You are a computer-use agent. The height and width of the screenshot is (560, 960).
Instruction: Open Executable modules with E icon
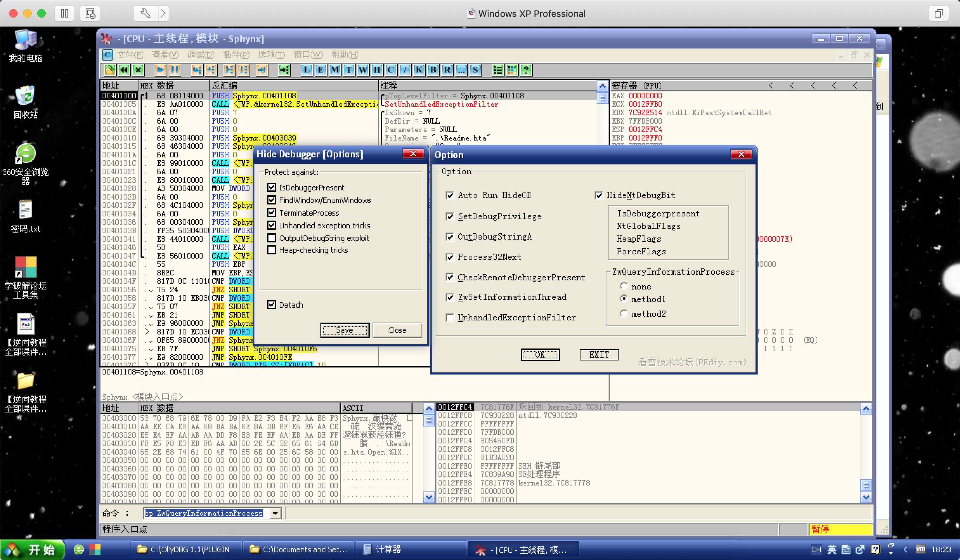click(x=320, y=70)
